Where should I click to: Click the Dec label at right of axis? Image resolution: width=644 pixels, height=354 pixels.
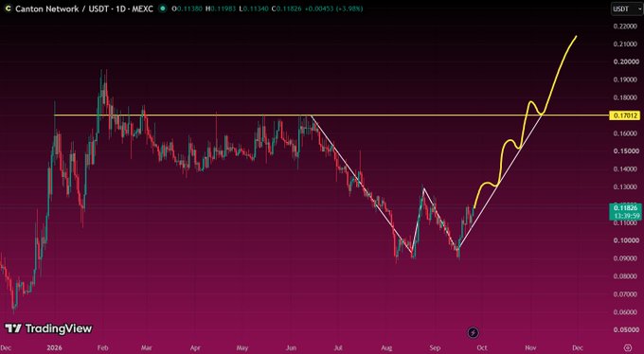[x=578, y=347]
